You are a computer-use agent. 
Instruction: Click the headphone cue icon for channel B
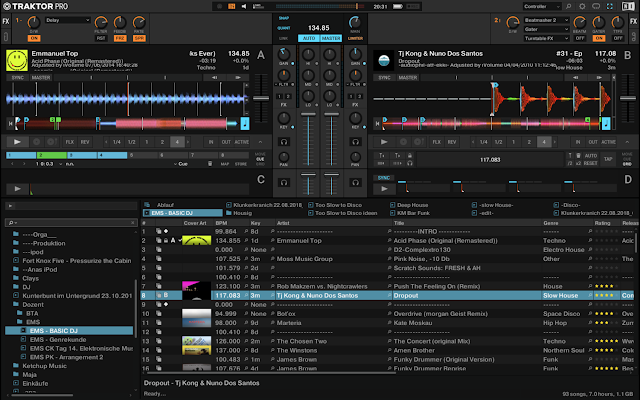[x=356, y=142]
